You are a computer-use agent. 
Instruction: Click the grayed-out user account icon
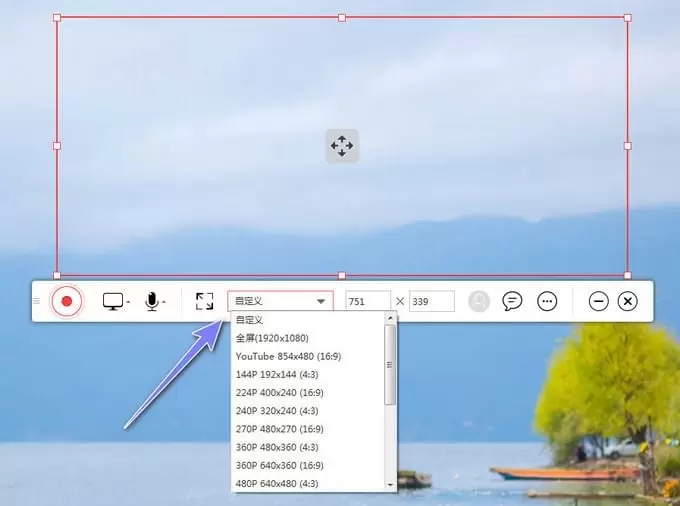pos(479,301)
